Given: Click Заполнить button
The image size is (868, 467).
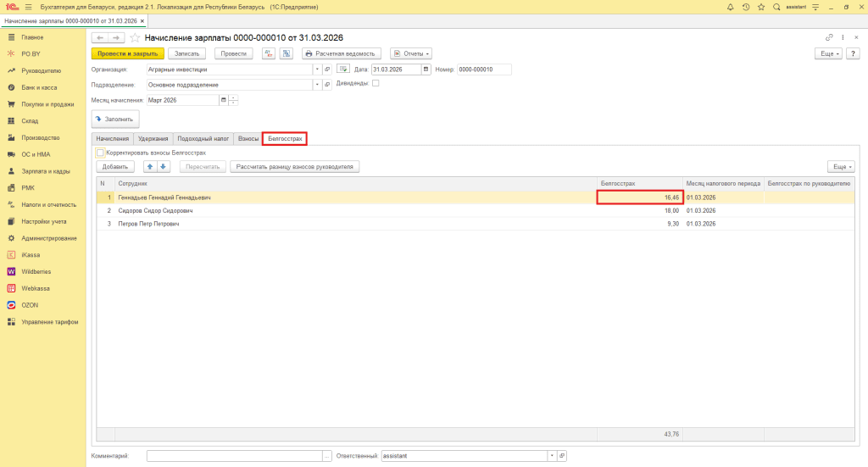Looking at the screenshot, I should (115, 119).
